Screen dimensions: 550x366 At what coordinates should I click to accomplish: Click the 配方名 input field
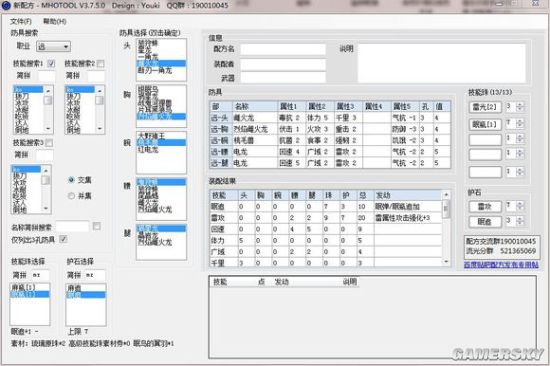pyautogui.click(x=283, y=49)
